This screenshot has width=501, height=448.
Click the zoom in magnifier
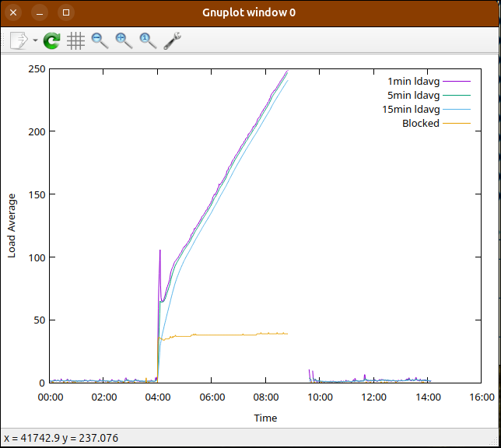point(124,40)
